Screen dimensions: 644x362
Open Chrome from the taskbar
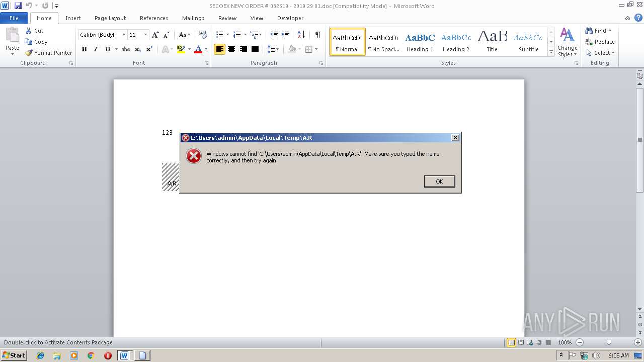click(91, 355)
